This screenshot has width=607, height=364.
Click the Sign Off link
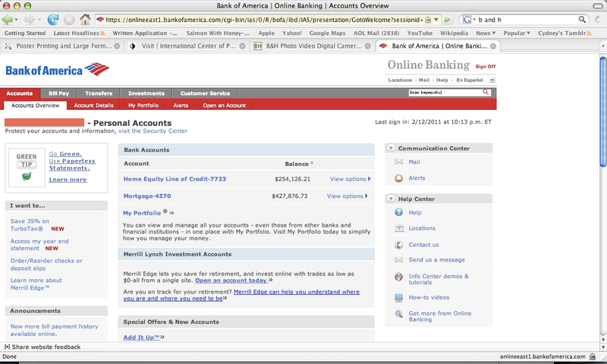pyautogui.click(x=486, y=67)
